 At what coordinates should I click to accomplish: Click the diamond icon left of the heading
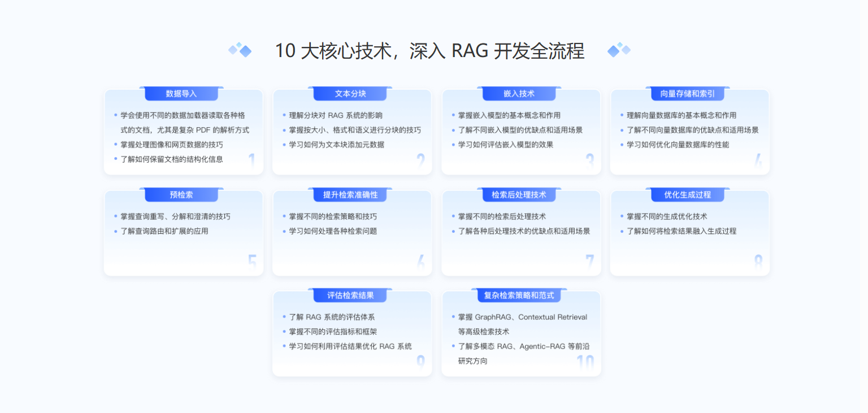pos(240,50)
